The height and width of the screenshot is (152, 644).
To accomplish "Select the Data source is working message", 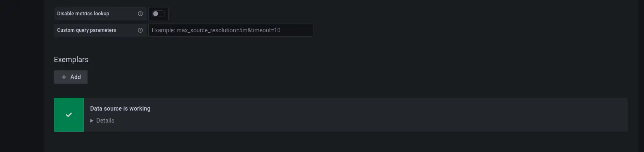I will 120,109.
